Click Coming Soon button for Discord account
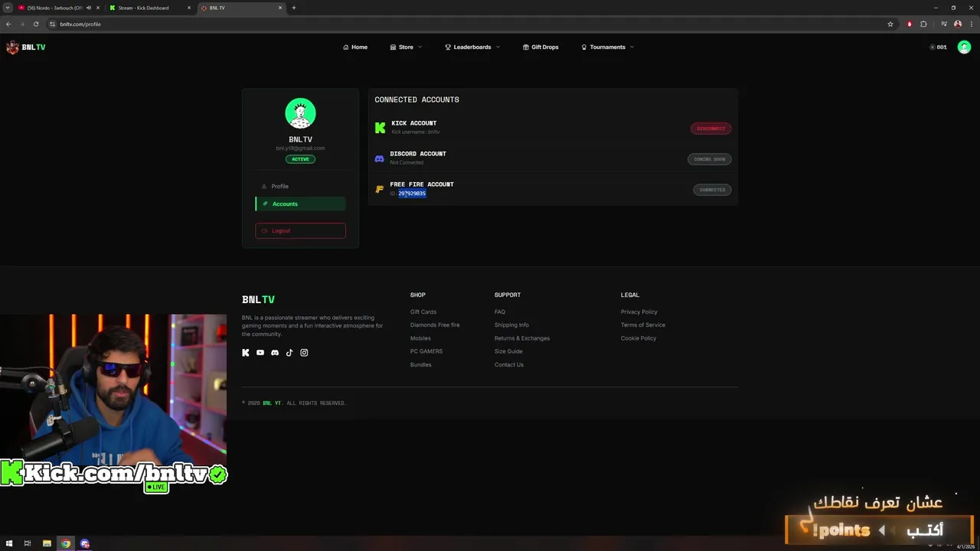 709,159
